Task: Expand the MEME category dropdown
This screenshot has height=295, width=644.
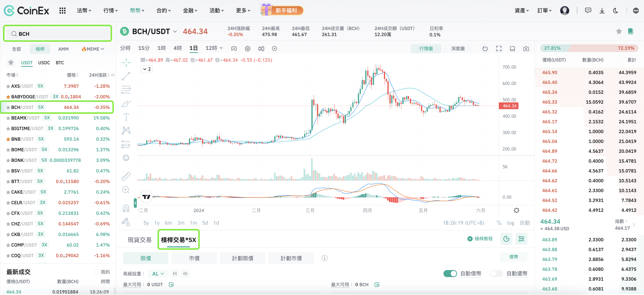Action: point(93,49)
